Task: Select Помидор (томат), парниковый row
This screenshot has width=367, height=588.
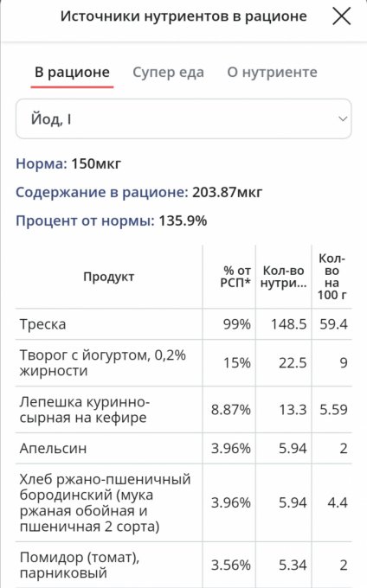Action: click(x=183, y=565)
